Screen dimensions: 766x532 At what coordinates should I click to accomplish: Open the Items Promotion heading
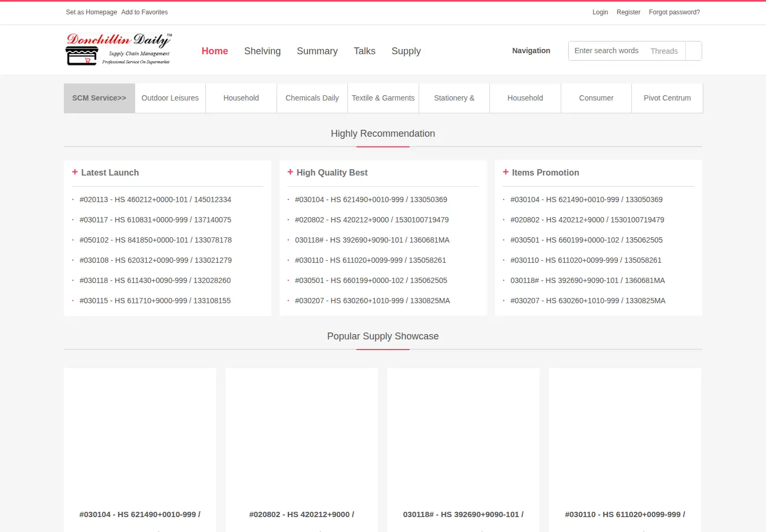(x=545, y=172)
